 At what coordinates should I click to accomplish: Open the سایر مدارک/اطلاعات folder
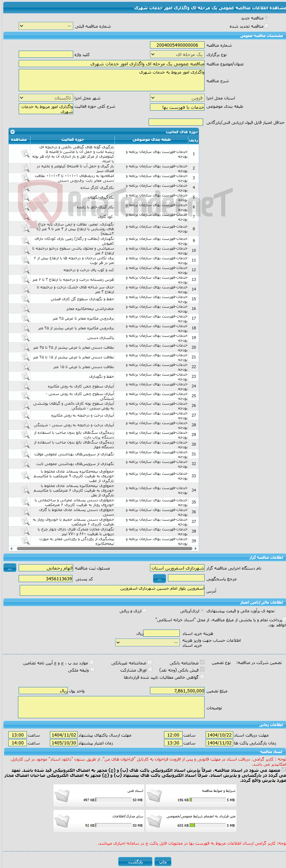62,821
